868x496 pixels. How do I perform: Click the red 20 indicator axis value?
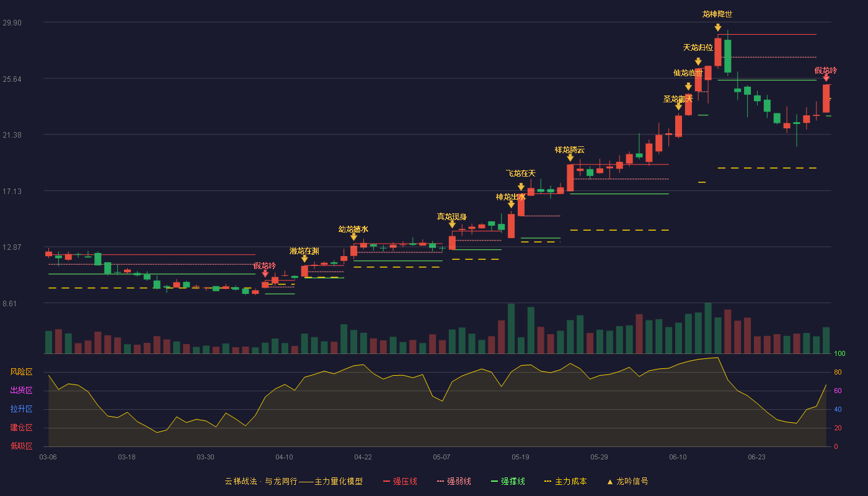pyautogui.click(x=838, y=428)
